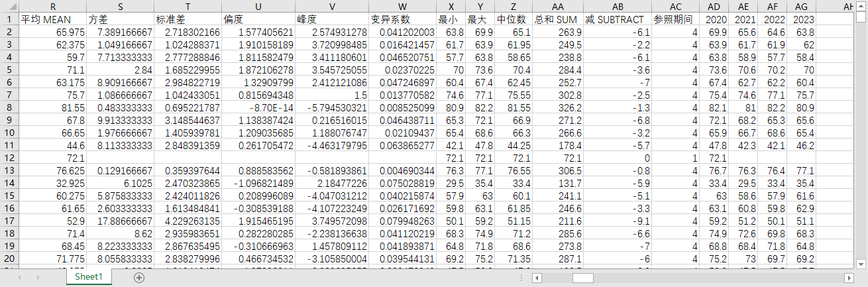Image resolution: width=868 pixels, height=287 pixels.
Task: Select the cell 0.079948263
Action: click(402, 221)
